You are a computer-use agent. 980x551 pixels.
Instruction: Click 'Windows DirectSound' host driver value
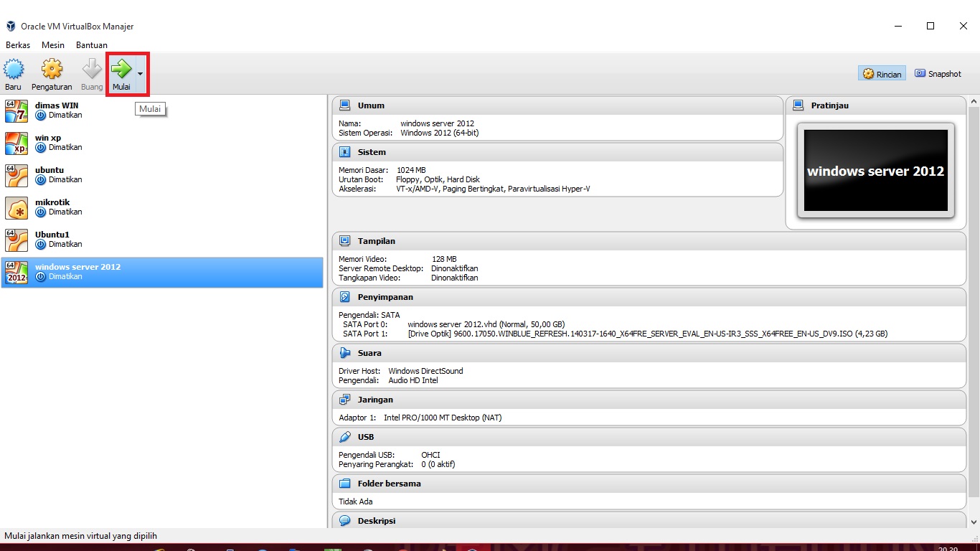(426, 371)
